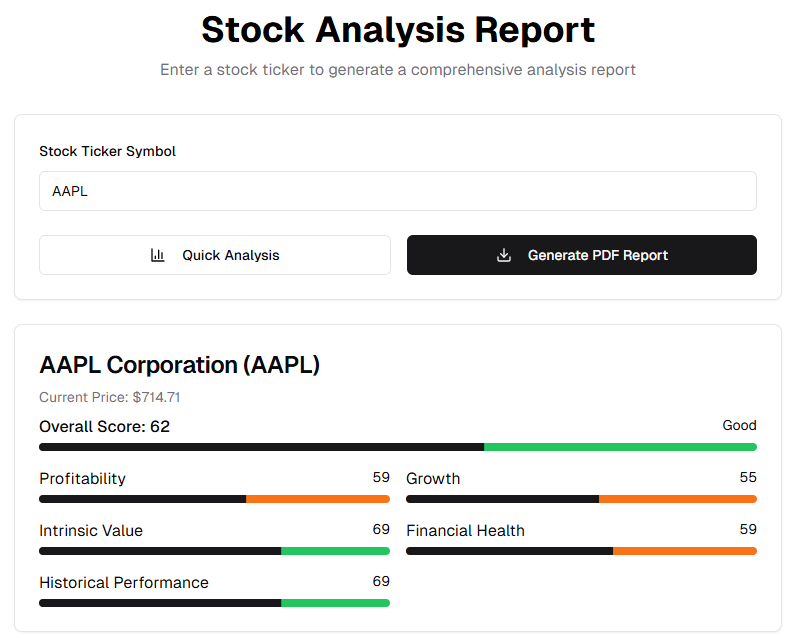The image size is (796, 638).
Task: Generate the PDF Report
Action: pos(582,255)
